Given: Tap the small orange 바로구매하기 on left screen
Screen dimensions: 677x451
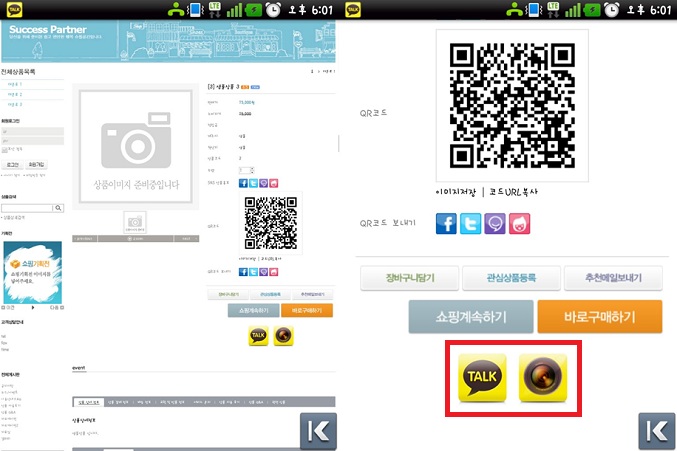Looking at the screenshot, I should pyautogui.click(x=307, y=310).
